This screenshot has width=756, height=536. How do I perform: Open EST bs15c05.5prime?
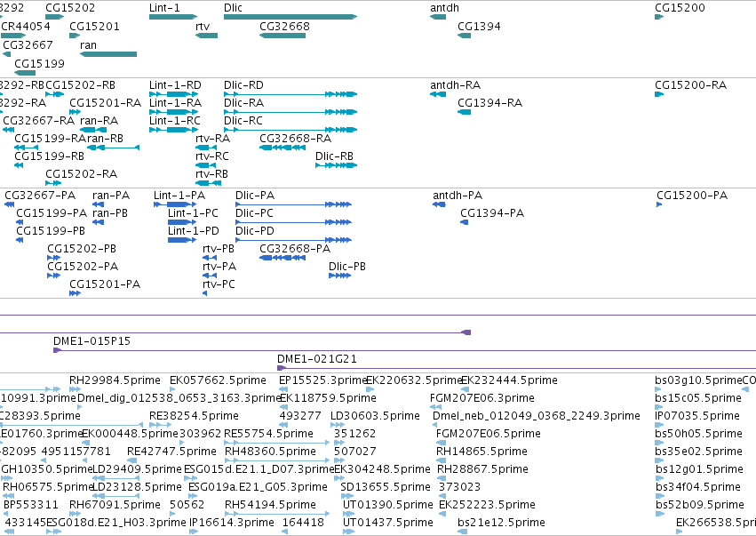(698, 398)
